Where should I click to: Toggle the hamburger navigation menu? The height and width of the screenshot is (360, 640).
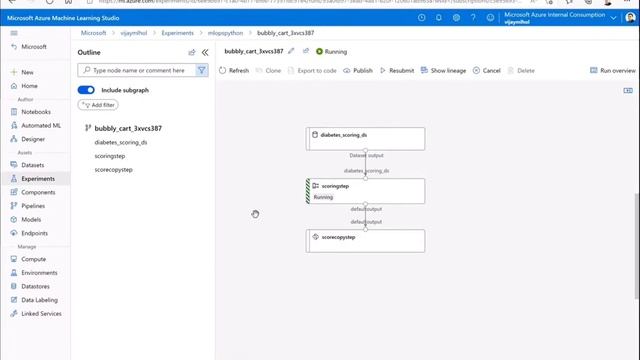point(14,33)
